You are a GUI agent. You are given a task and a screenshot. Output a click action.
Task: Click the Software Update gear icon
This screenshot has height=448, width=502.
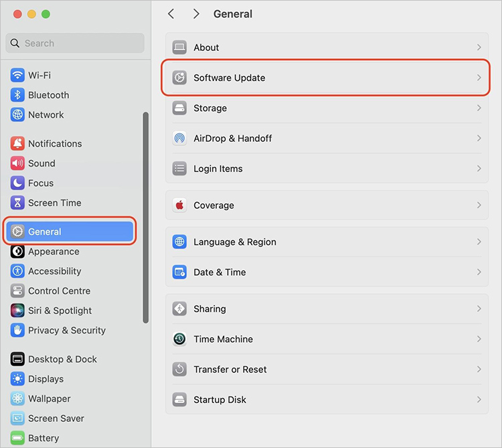coord(179,78)
